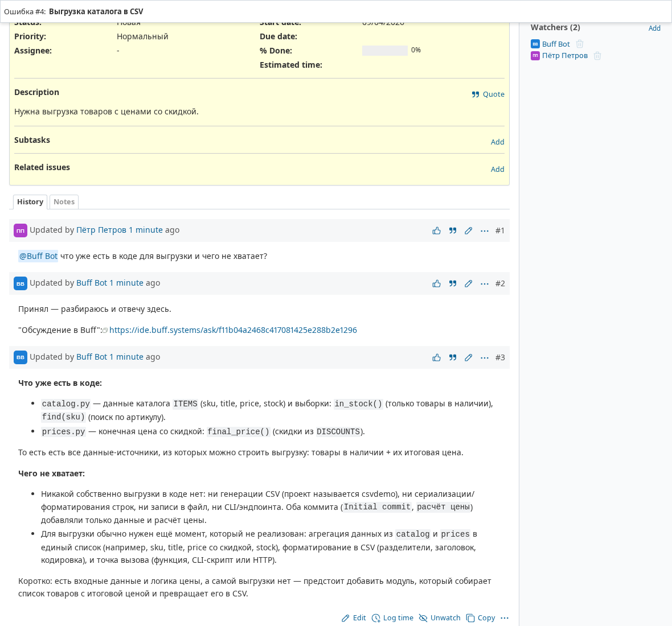Screen dimensions: 672x626
Task: Add a related issue
Action: click(497, 169)
